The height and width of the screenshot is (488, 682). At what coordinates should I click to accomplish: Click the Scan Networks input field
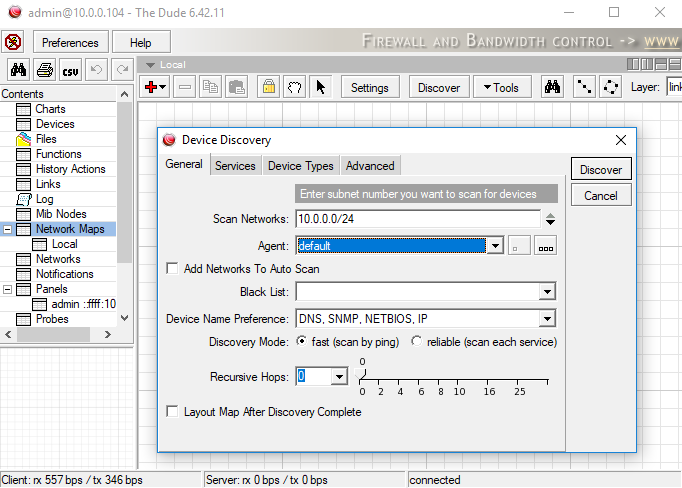click(417, 219)
